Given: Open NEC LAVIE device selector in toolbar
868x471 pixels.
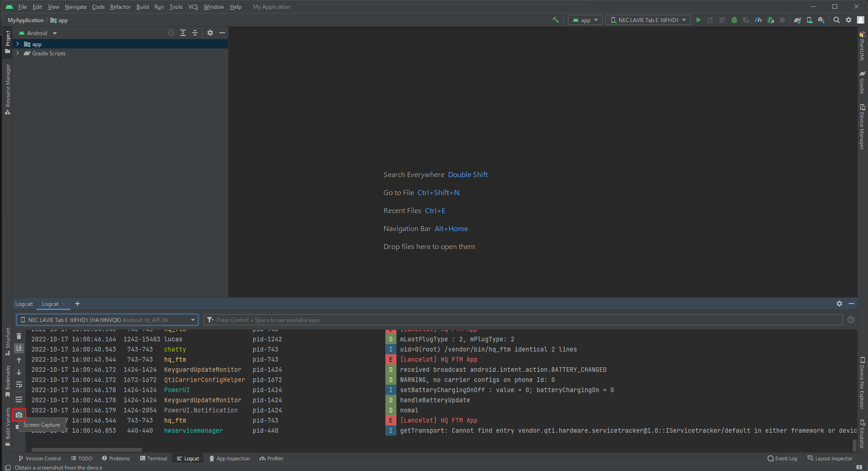Looking at the screenshot, I should 648,20.
